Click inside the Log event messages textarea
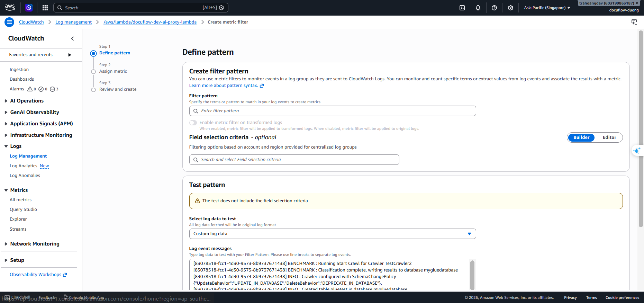This screenshot has height=303, width=644. pyautogui.click(x=329, y=275)
